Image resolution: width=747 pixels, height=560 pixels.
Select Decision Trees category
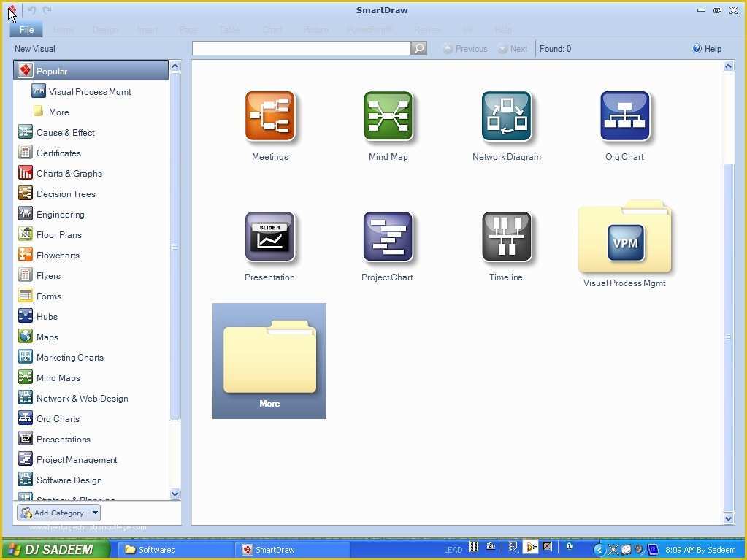(x=57, y=193)
